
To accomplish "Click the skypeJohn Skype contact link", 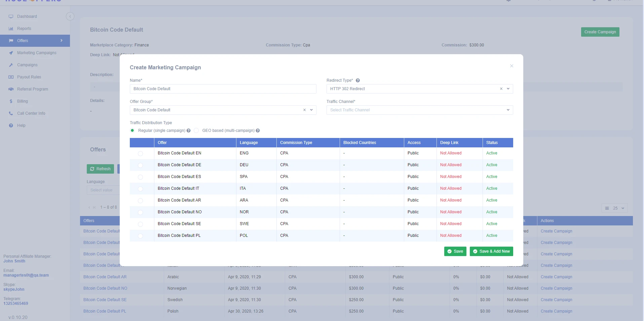I will pos(14,289).
